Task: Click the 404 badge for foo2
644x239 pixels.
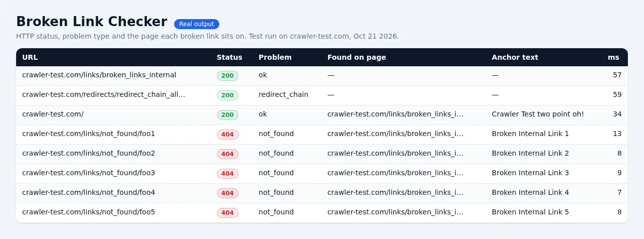Action: coord(227,154)
